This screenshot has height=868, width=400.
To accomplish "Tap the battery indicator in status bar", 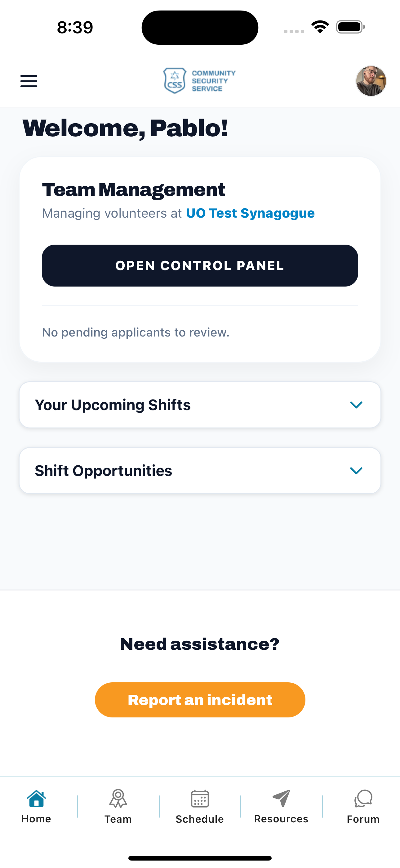I will (350, 27).
